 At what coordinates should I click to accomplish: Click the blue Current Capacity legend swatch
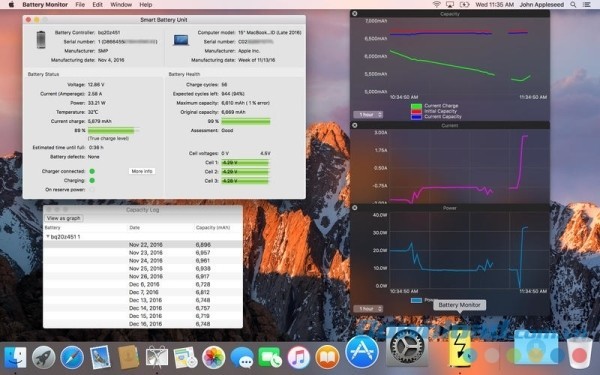click(x=416, y=116)
